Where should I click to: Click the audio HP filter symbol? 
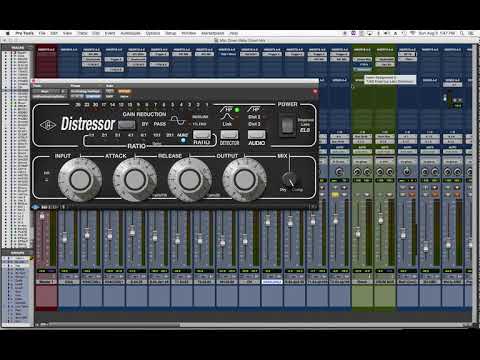pos(254,109)
